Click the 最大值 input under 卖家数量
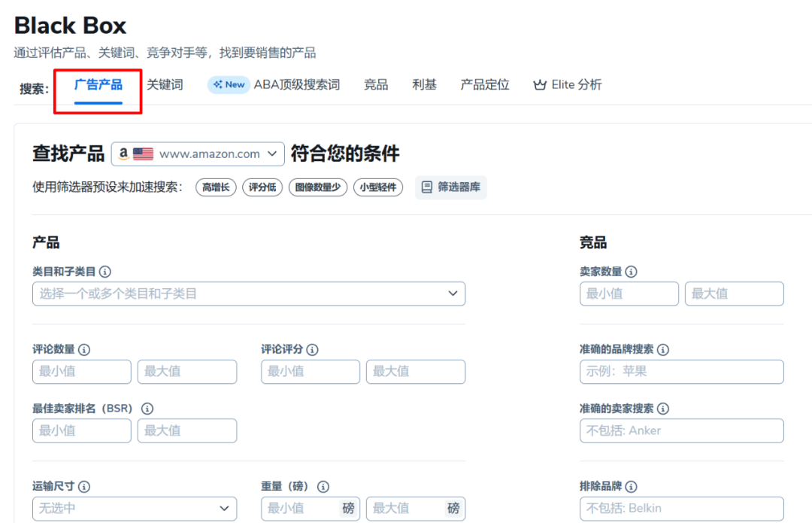The width and height of the screenshot is (812, 523). coord(734,293)
